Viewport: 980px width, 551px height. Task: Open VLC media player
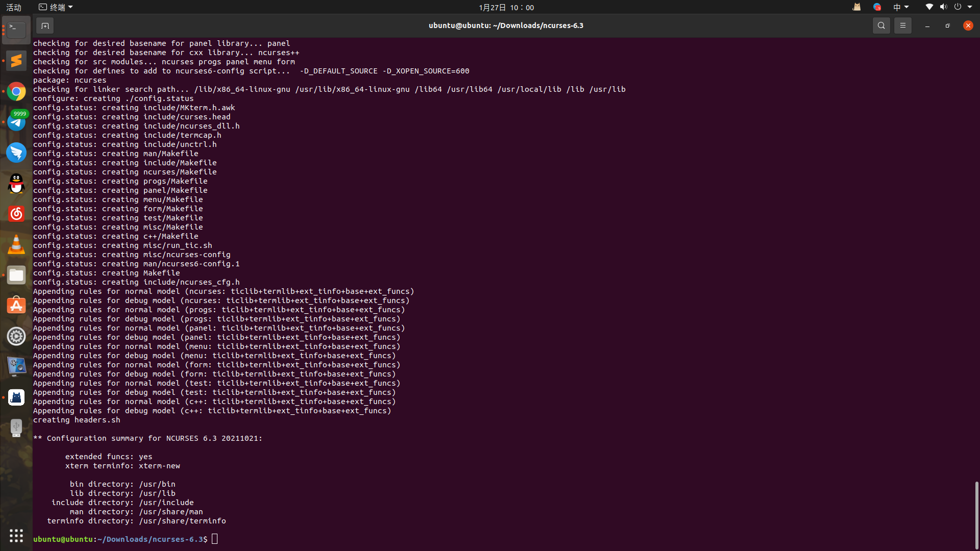coord(16,244)
